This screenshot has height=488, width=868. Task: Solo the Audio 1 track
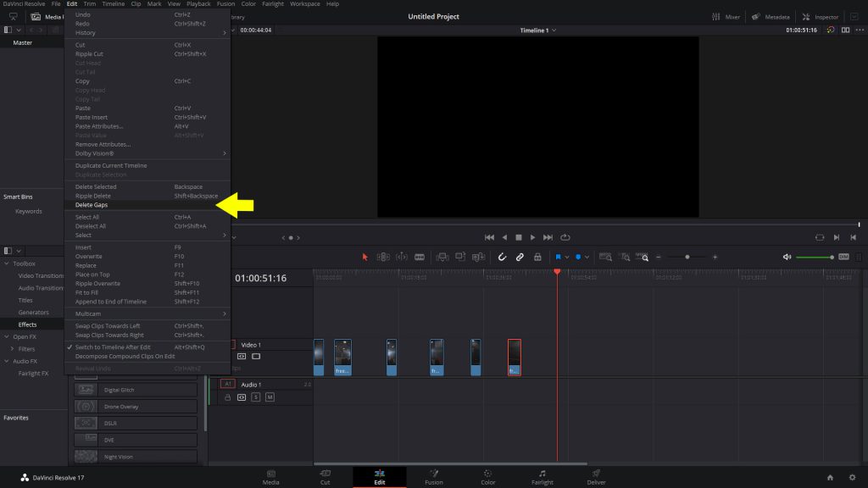pyautogui.click(x=256, y=397)
